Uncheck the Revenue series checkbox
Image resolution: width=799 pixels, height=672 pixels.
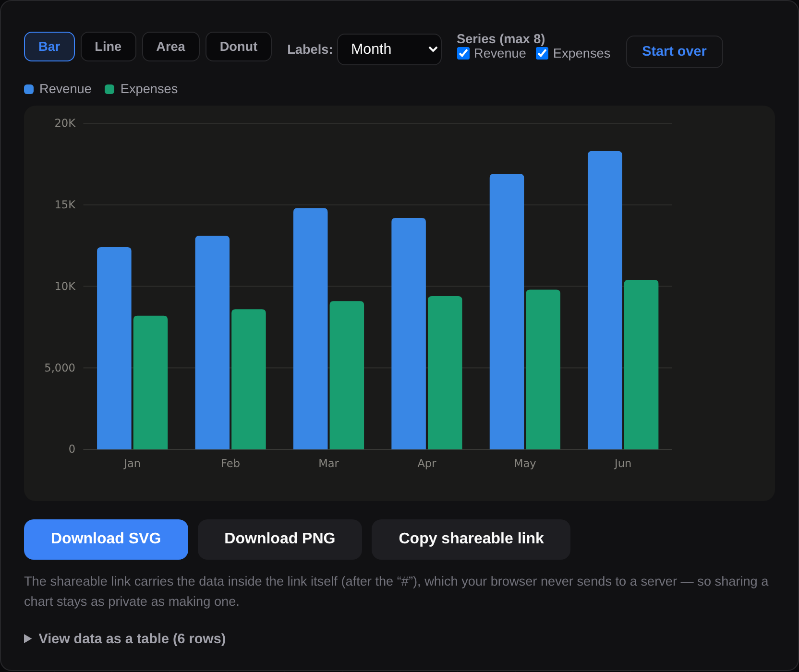463,53
